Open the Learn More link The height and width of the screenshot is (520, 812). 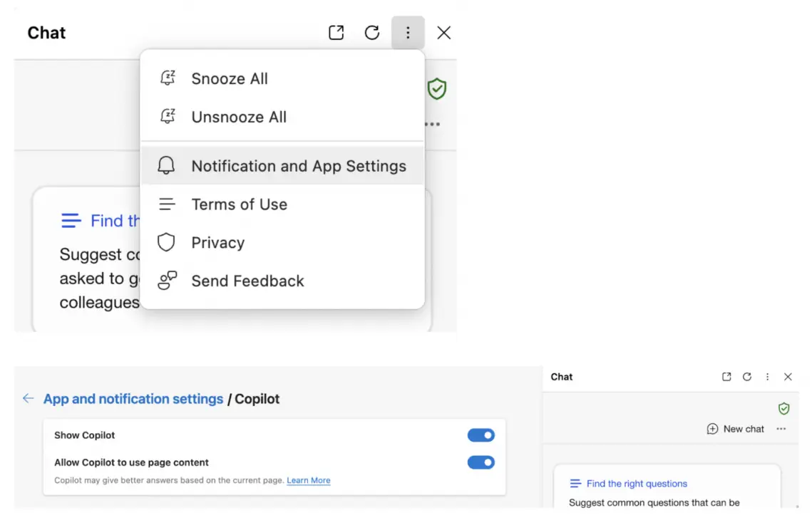click(x=309, y=480)
